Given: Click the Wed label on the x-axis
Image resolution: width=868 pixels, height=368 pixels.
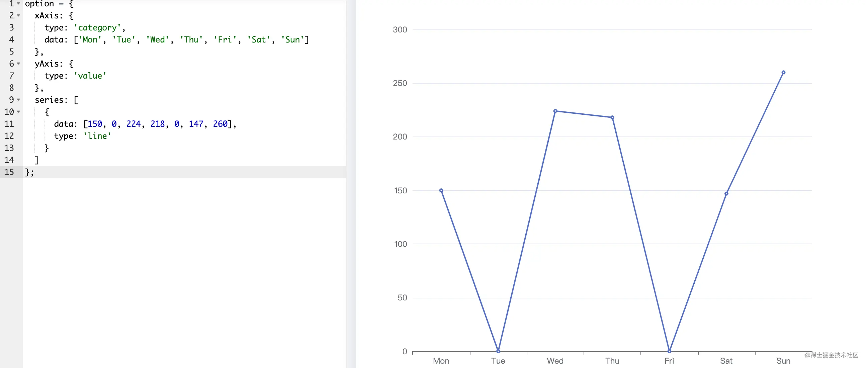Looking at the screenshot, I should tap(555, 361).
